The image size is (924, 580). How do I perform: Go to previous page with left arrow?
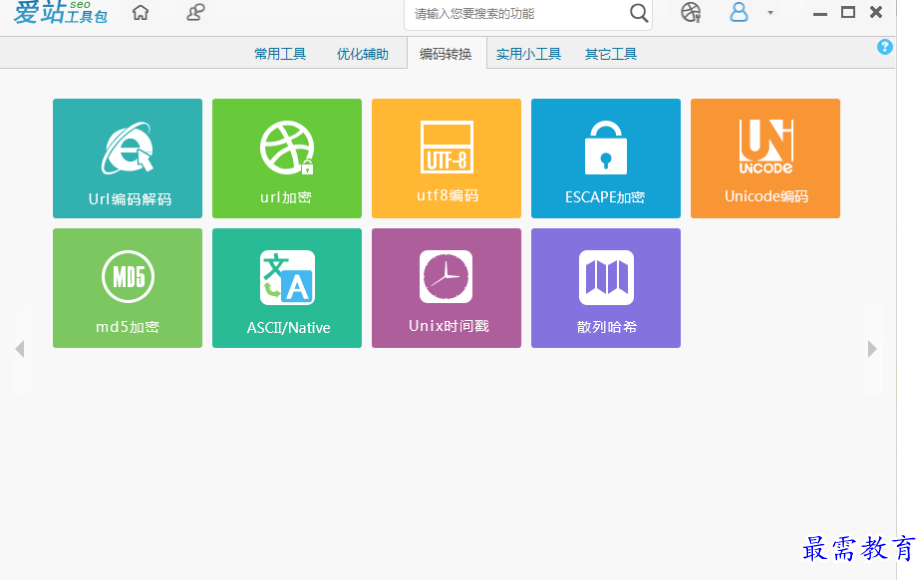tap(20, 349)
